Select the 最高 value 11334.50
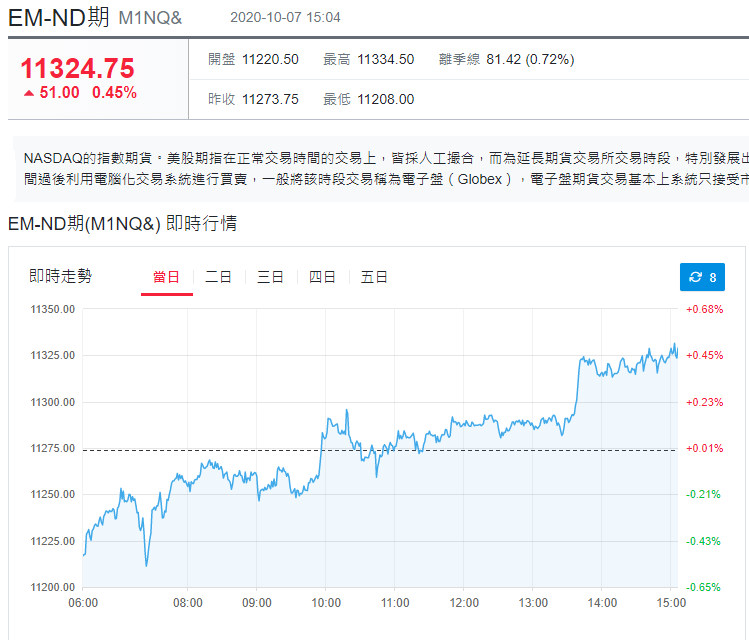 [x=385, y=59]
